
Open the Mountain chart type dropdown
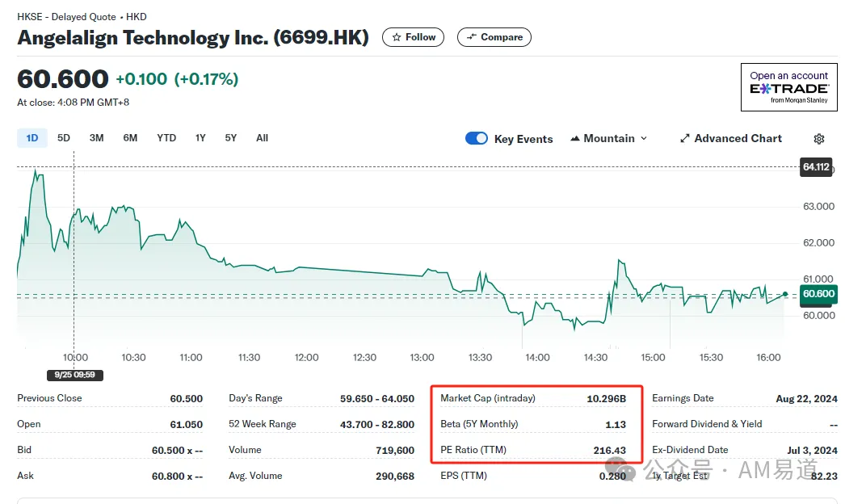[x=608, y=139]
